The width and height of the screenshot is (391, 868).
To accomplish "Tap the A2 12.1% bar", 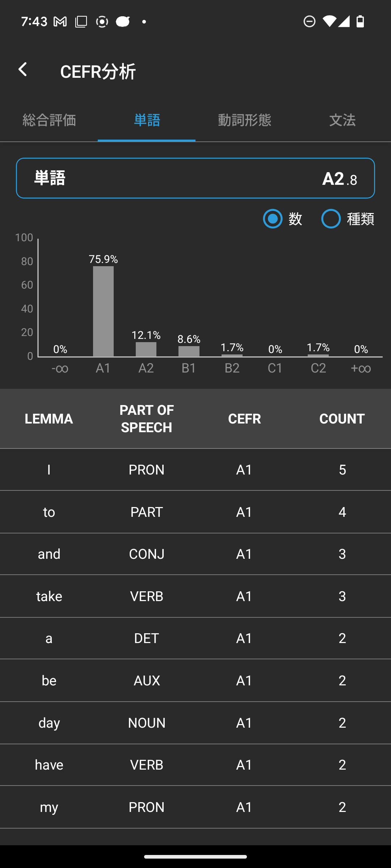I will point(146,349).
